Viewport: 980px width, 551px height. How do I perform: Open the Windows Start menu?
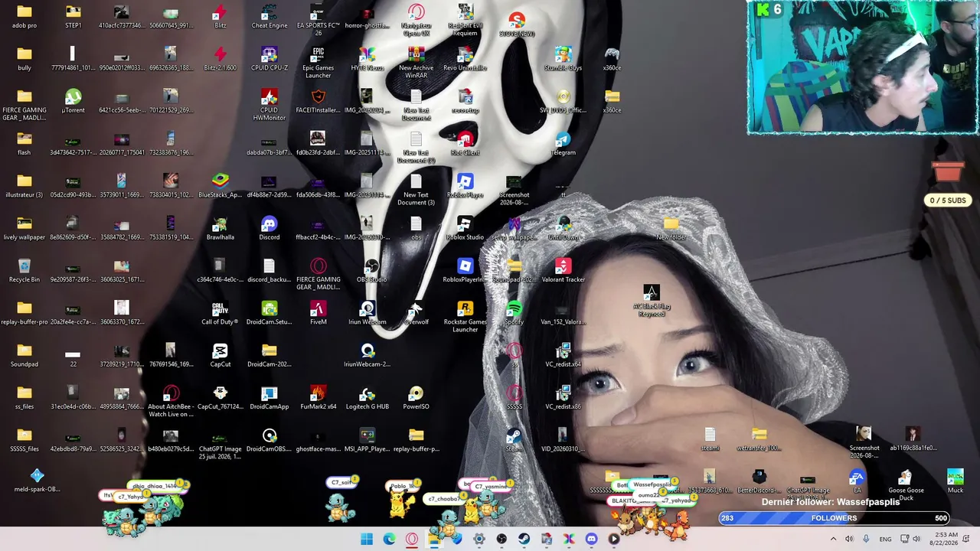367,540
